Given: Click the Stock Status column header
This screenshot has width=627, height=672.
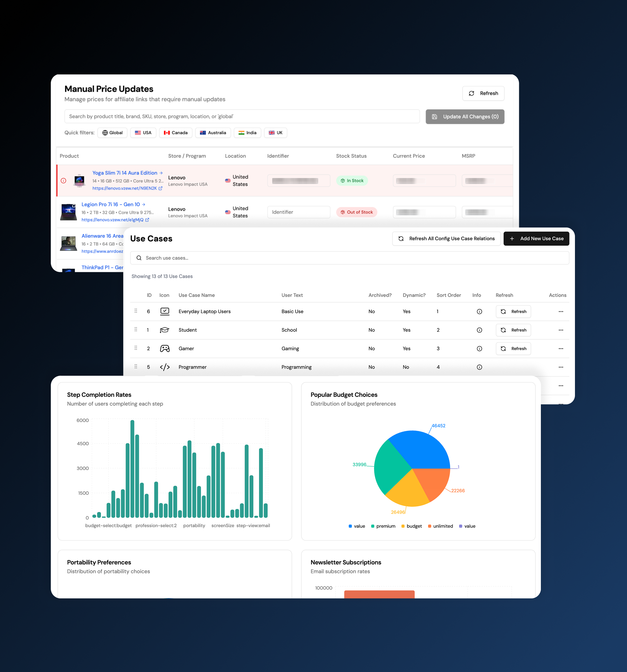Looking at the screenshot, I should click(351, 156).
